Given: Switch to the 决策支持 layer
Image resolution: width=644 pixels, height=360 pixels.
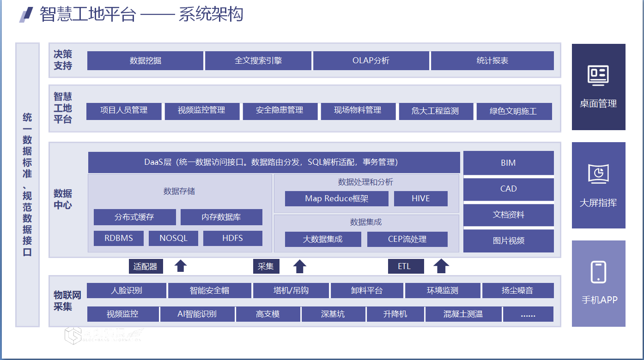Looking at the screenshot, I should 64,60.
